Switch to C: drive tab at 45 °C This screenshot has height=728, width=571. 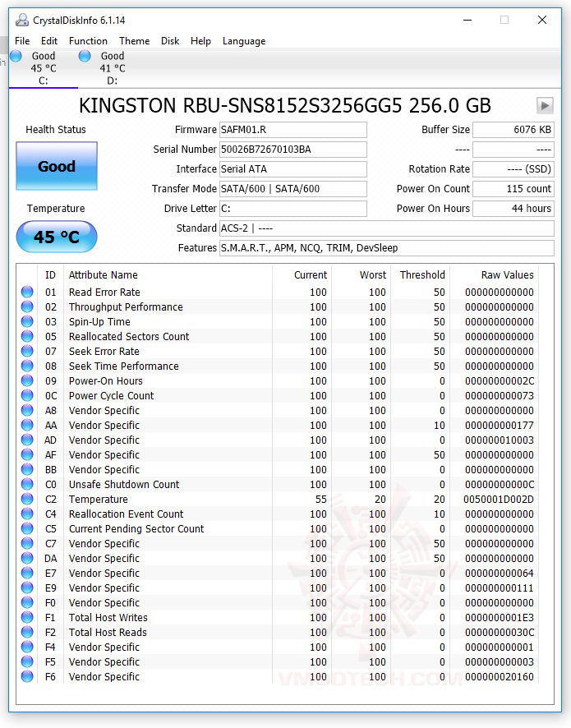pos(44,67)
